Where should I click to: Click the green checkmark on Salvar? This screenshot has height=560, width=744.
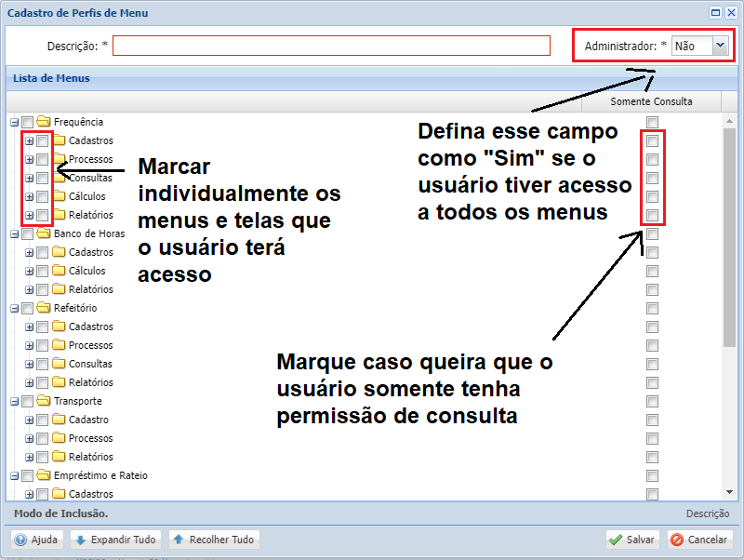(x=617, y=540)
